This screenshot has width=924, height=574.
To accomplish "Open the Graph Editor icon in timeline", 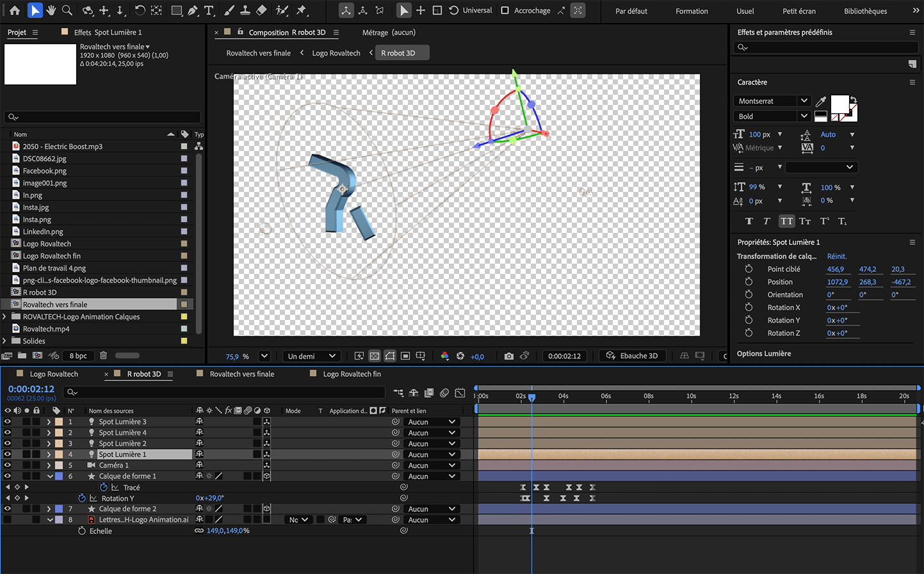I will pos(460,392).
